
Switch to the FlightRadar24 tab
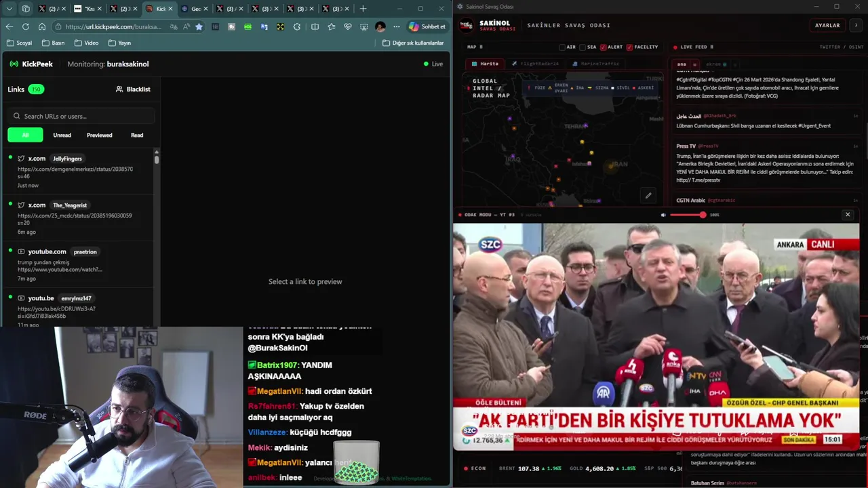coord(535,64)
